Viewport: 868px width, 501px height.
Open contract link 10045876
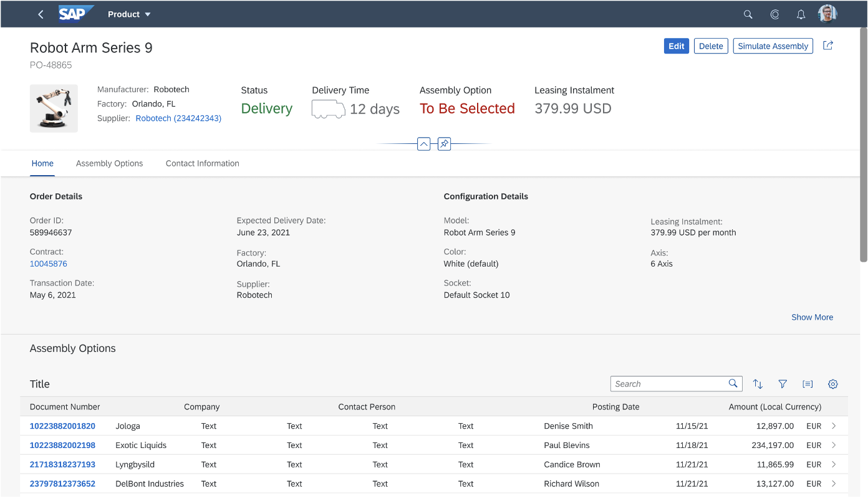click(49, 264)
